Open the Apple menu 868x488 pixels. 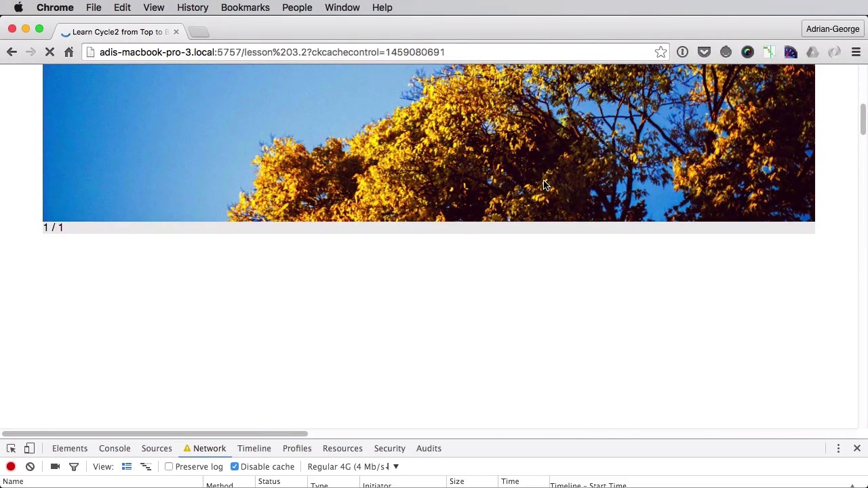tap(18, 7)
